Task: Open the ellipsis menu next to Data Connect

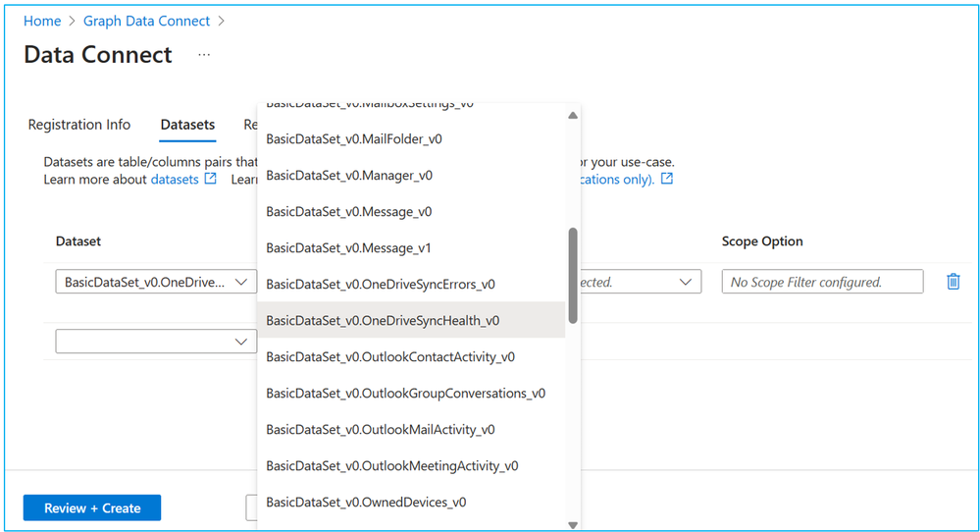Action: pyautogui.click(x=204, y=55)
